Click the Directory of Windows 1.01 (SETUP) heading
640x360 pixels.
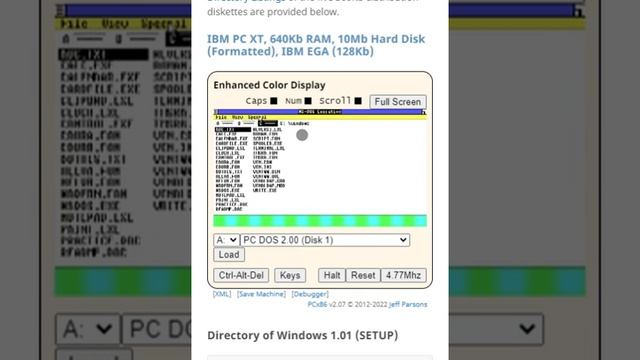pos(302,336)
